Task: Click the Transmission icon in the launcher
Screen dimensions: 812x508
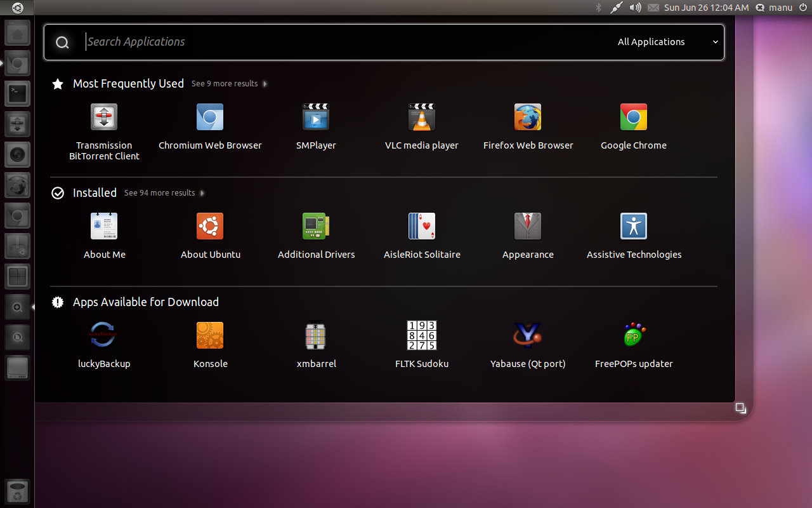Action: coord(18,124)
